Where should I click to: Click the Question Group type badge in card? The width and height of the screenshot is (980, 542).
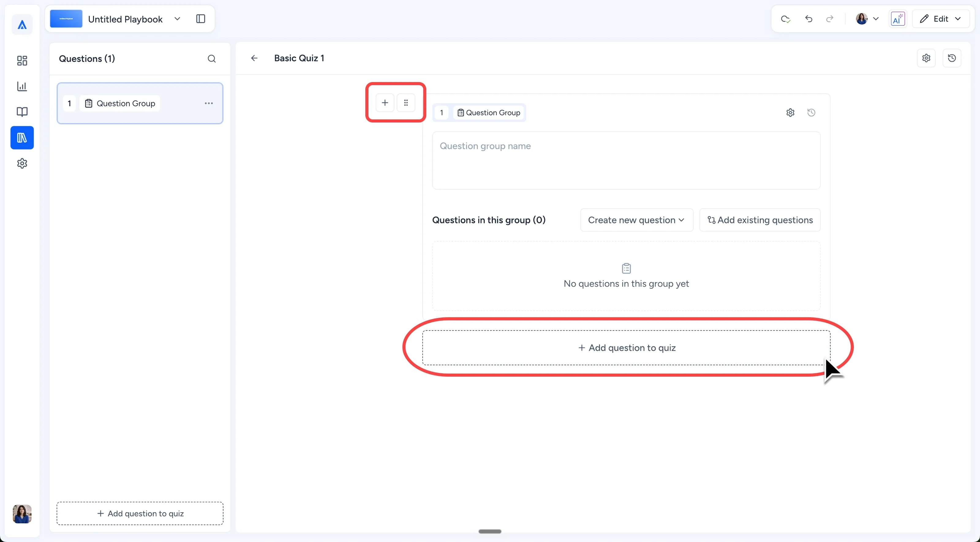point(489,113)
